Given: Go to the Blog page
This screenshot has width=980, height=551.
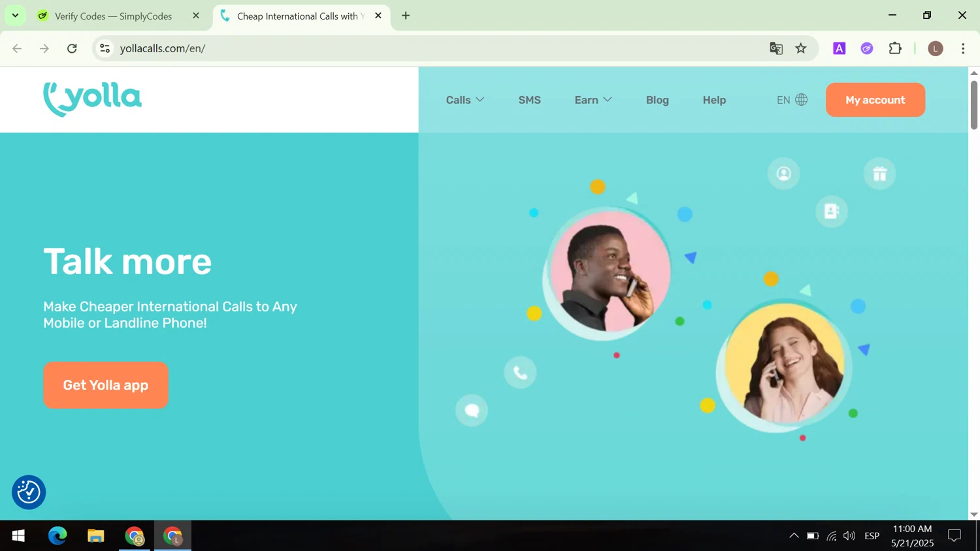Looking at the screenshot, I should click(x=657, y=100).
